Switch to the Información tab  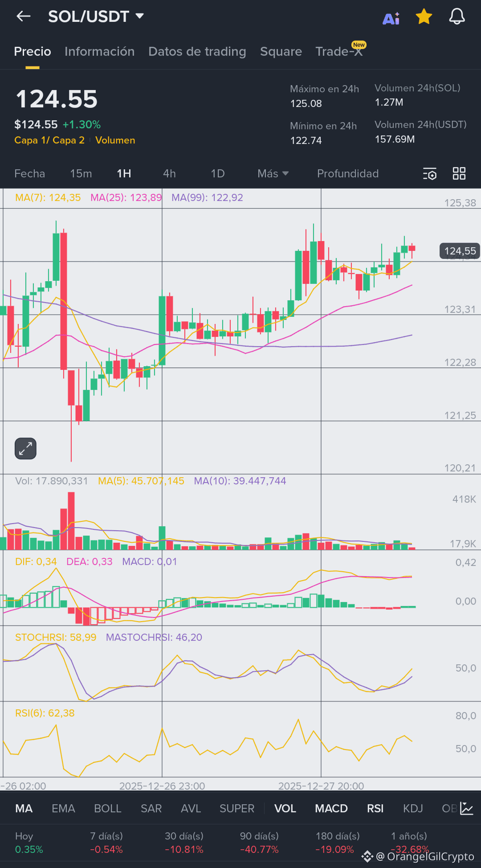(100, 52)
